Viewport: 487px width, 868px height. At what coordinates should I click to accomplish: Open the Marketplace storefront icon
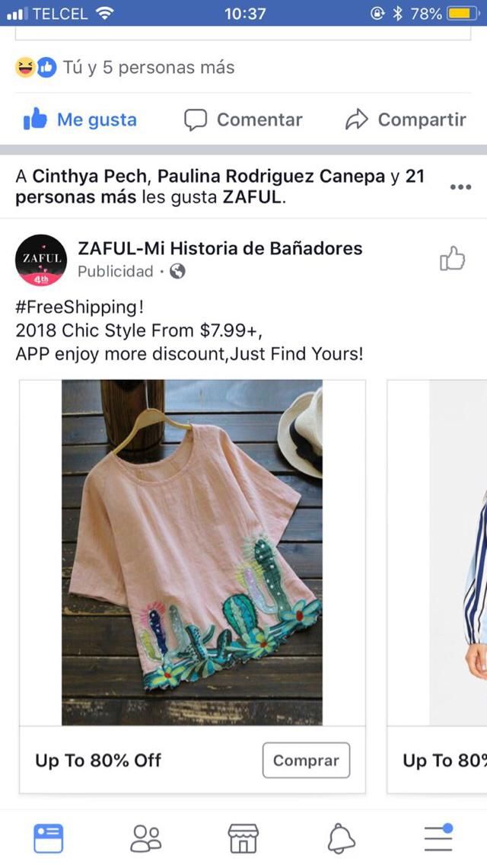(243, 838)
